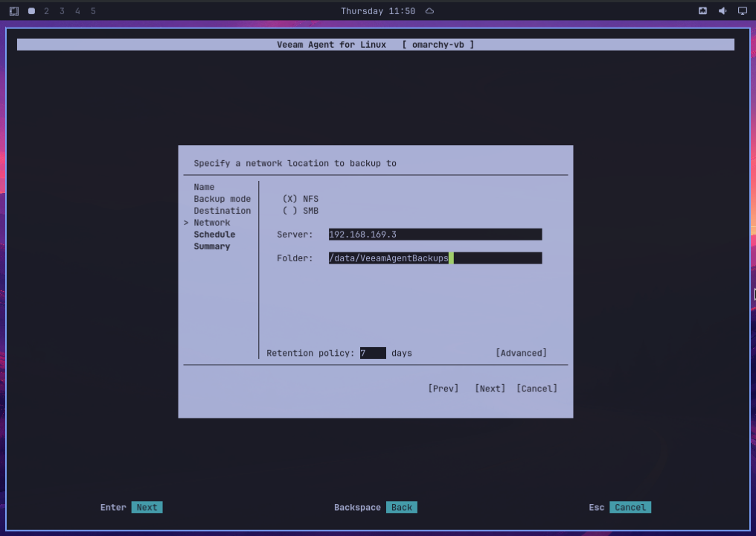Click the 'Specify a network location' heading
Image resolution: width=756 pixels, height=536 pixels.
pyautogui.click(x=295, y=164)
